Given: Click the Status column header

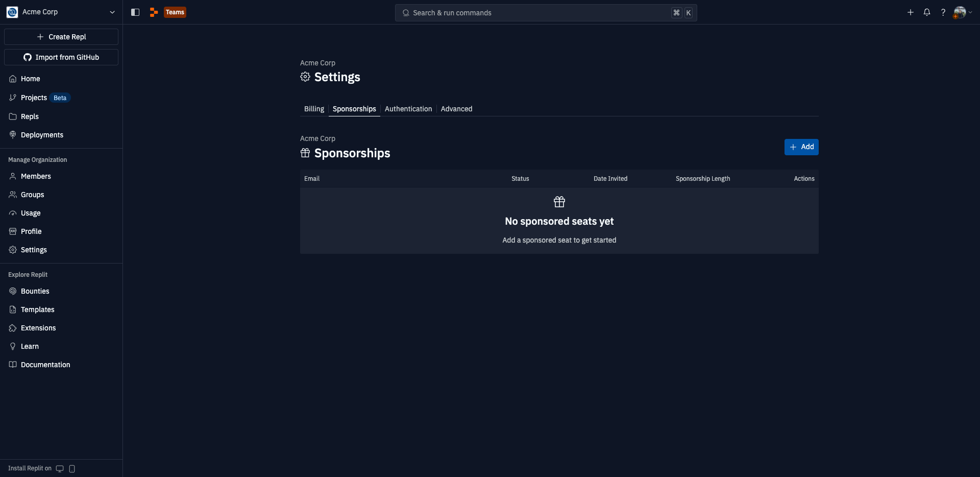Looking at the screenshot, I should (x=520, y=179).
